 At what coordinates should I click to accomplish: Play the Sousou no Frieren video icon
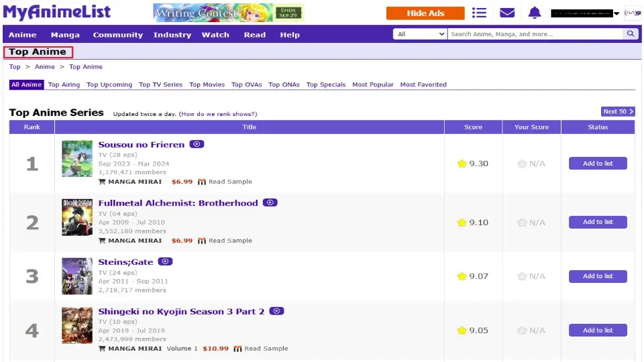pyautogui.click(x=197, y=144)
